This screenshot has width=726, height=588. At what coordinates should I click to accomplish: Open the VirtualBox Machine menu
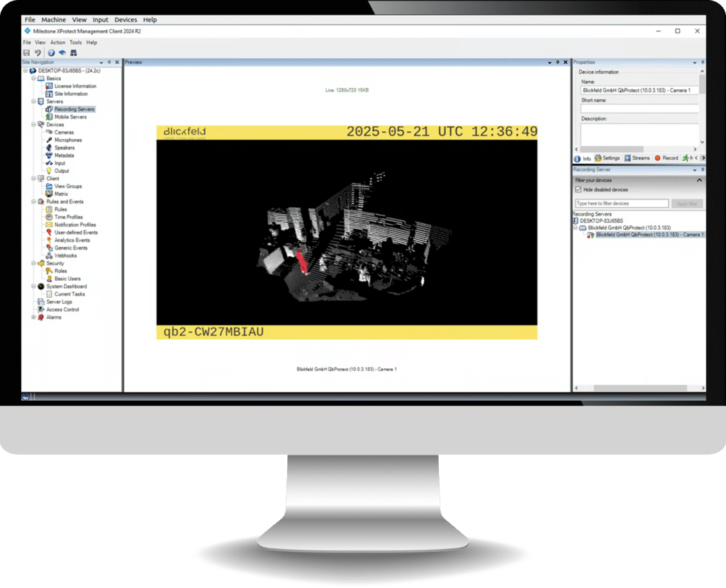54,20
